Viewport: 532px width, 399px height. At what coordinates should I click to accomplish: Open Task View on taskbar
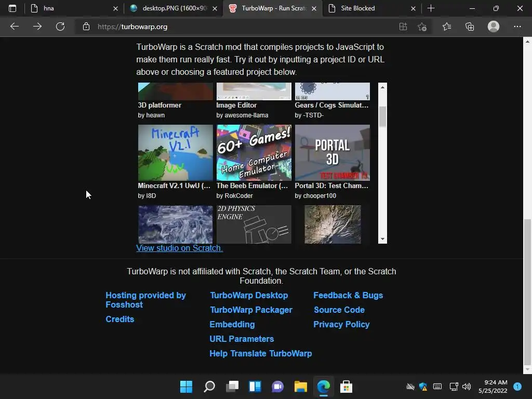(x=232, y=387)
